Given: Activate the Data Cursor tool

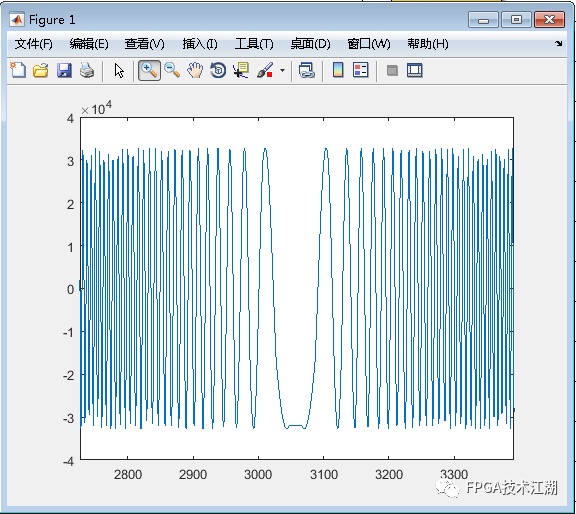Looking at the screenshot, I should click(241, 70).
